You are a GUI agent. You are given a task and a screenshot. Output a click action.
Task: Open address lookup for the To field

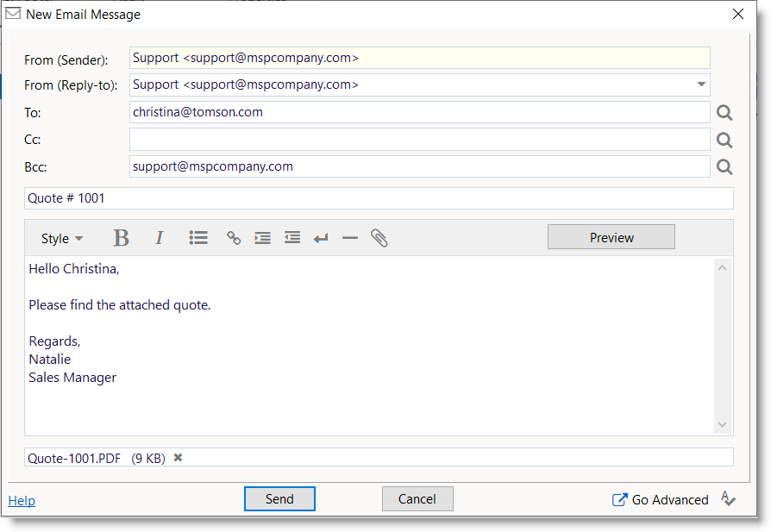click(x=724, y=113)
